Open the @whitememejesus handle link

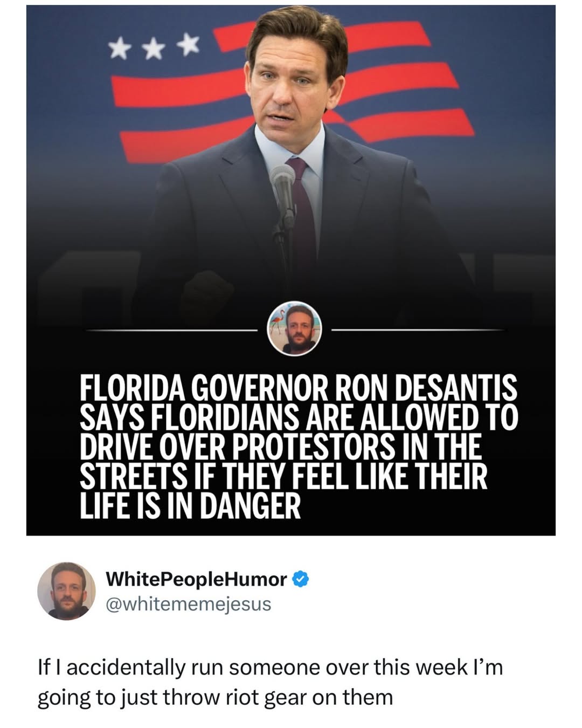click(189, 604)
